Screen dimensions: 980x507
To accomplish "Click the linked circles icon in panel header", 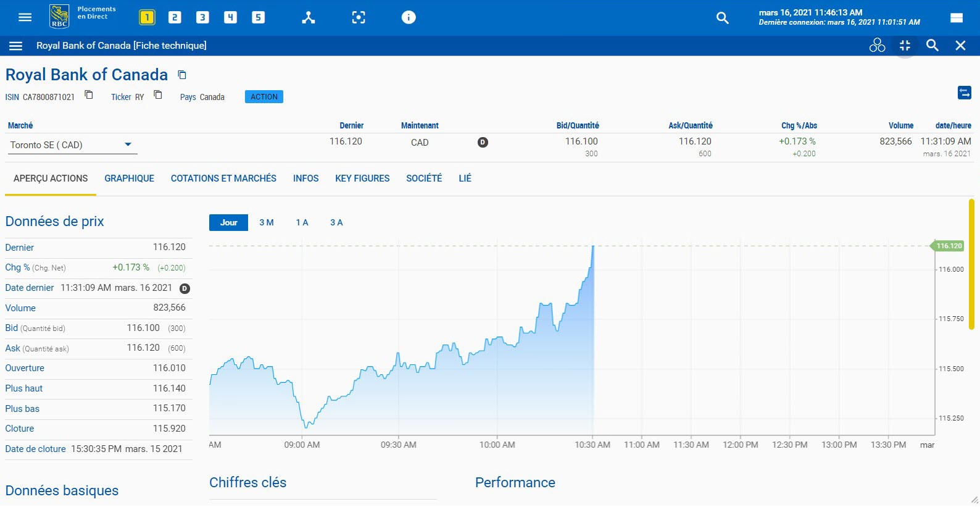I will tap(877, 45).
